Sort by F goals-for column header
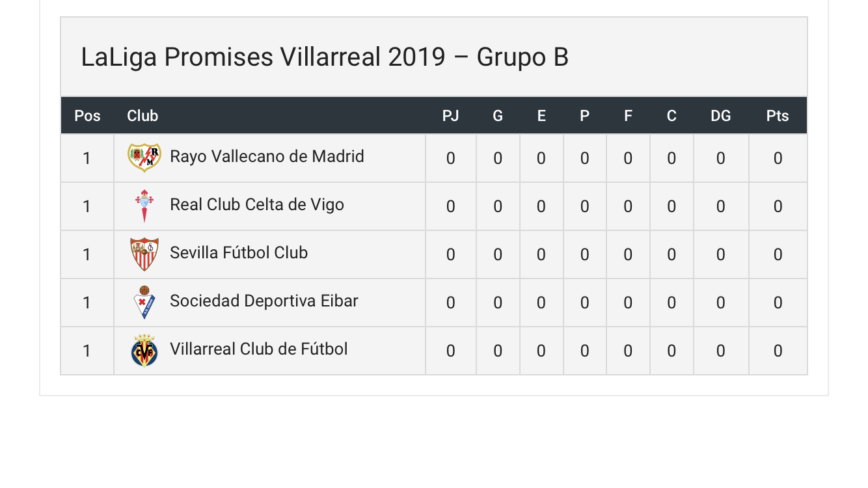This screenshot has width=868, height=488. 628,116
